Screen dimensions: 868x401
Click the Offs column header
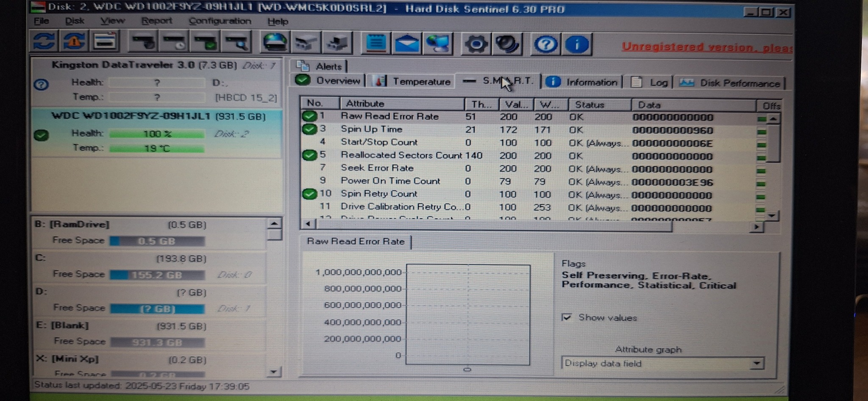tap(770, 106)
